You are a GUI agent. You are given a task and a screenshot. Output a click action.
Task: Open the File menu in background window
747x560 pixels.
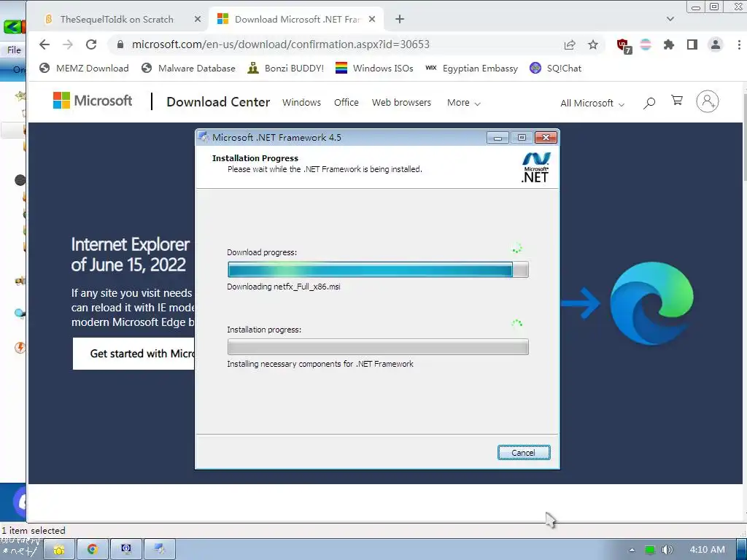pyautogui.click(x=14, y=50)
